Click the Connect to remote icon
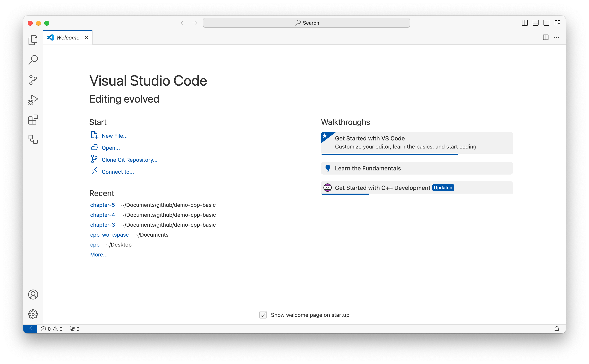The width and height of the screenshot is (589, 364). coord(94,171)
